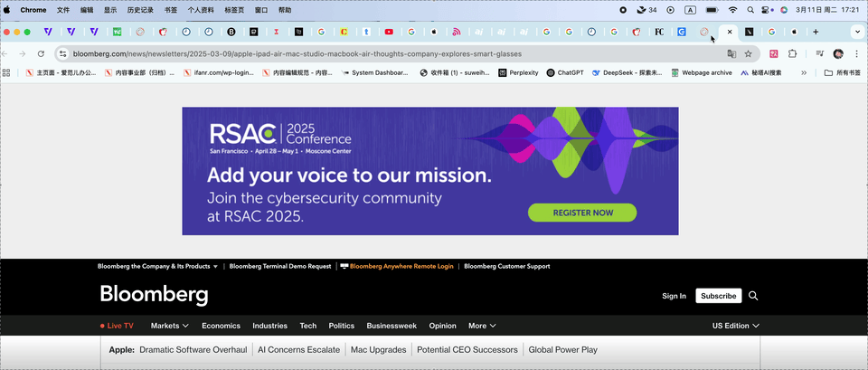
Task: Open macOS Control Center in menu bar
Action: tap(766, 10)
